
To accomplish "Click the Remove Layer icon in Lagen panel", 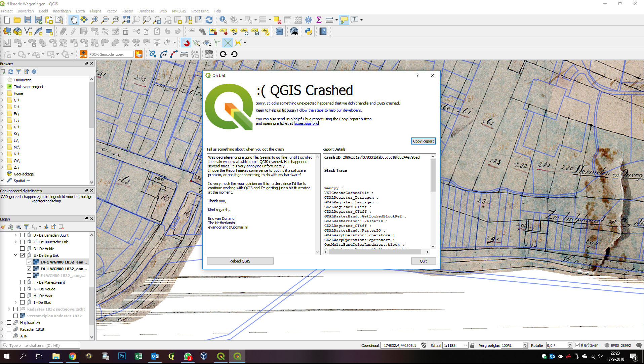I will pyautogui.click(x=61, y=227).
